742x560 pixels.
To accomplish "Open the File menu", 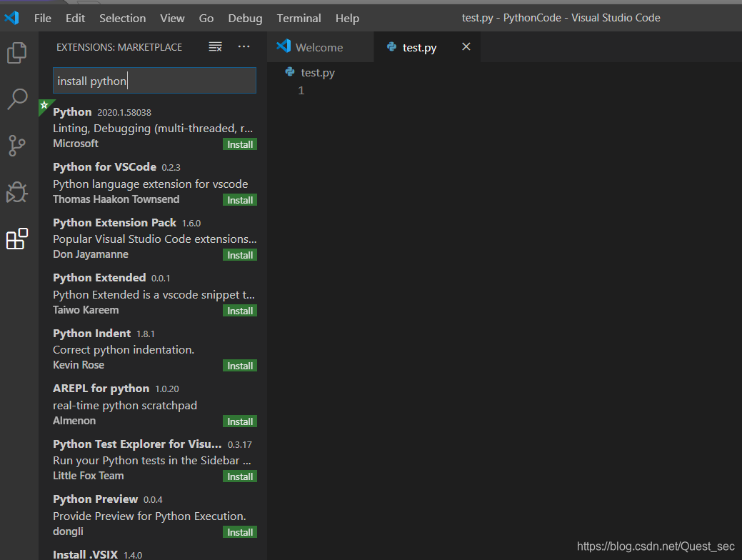I will 43,18.
